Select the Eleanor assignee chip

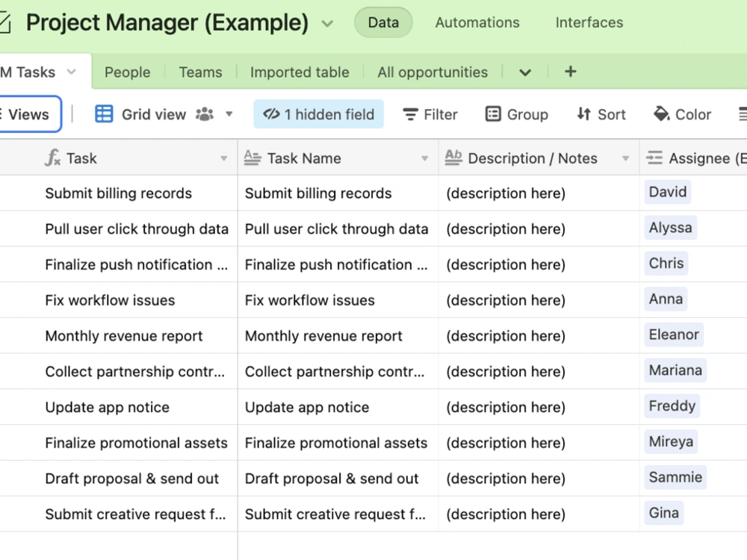674,335
